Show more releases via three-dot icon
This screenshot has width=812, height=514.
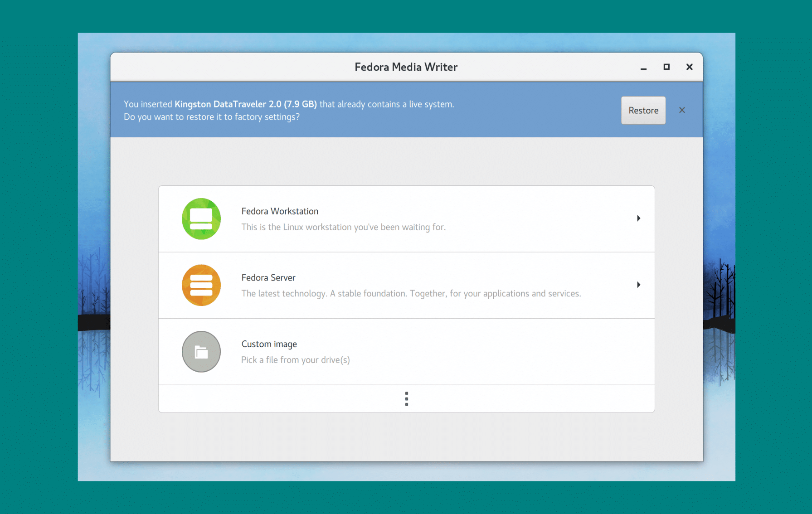pyautogui.click(x=407, y=399)
